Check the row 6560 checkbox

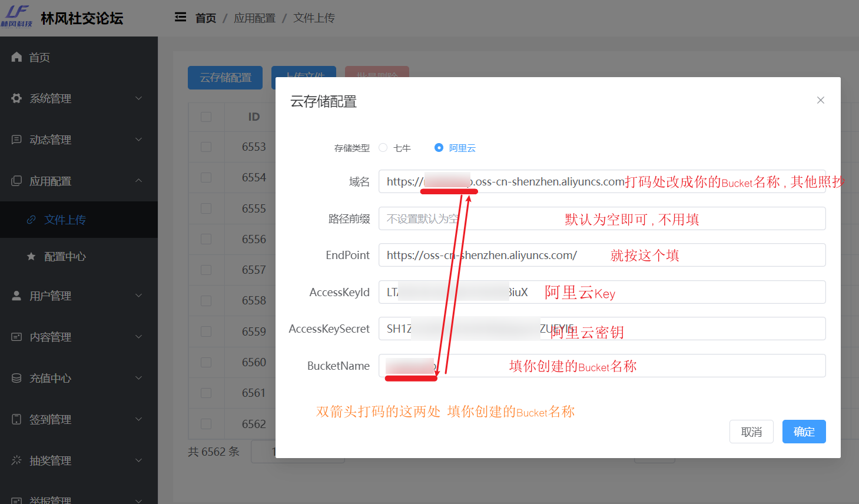pos(206,362)
